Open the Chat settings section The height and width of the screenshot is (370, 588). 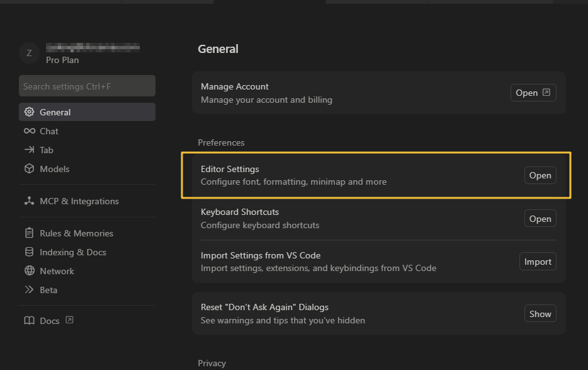[x=49, y=131]
